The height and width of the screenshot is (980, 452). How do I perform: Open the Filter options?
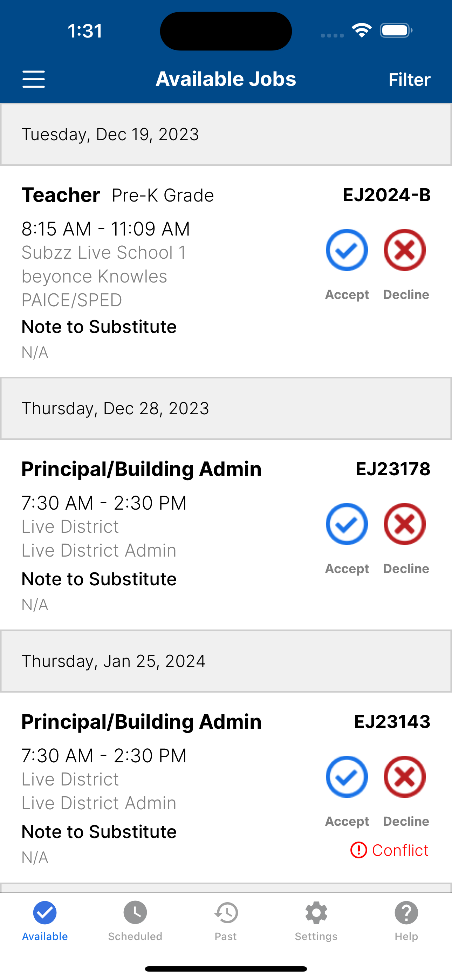tap(409, 80)
